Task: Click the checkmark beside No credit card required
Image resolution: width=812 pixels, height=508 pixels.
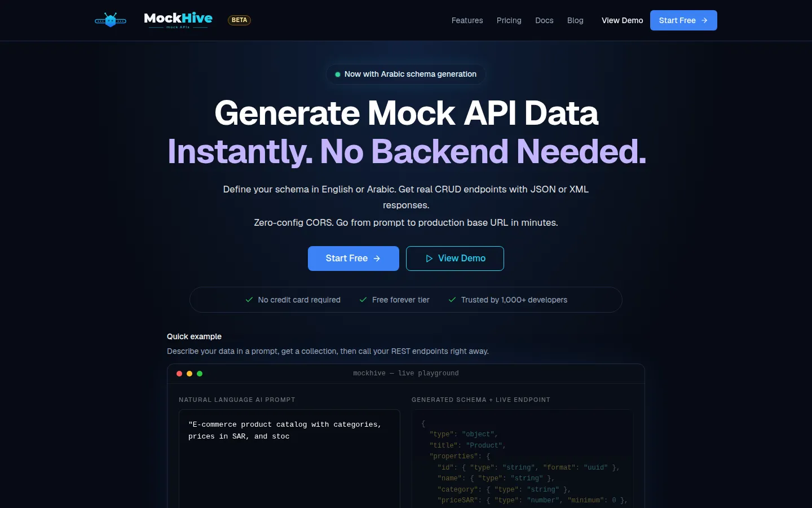Action: point(249,300)
